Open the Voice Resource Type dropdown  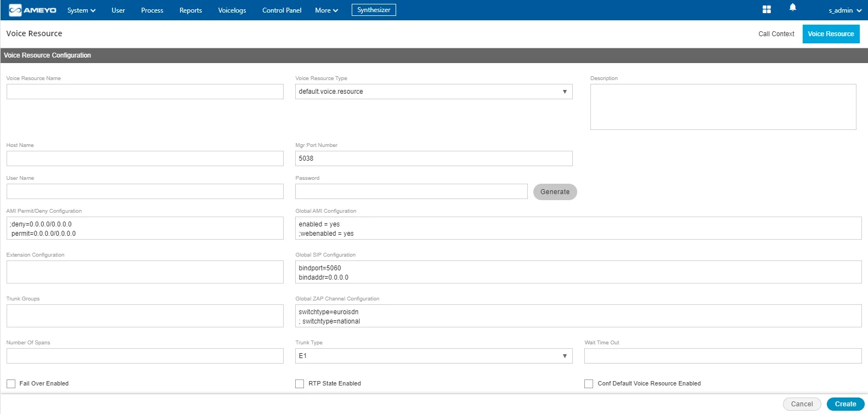pos(433,92)
